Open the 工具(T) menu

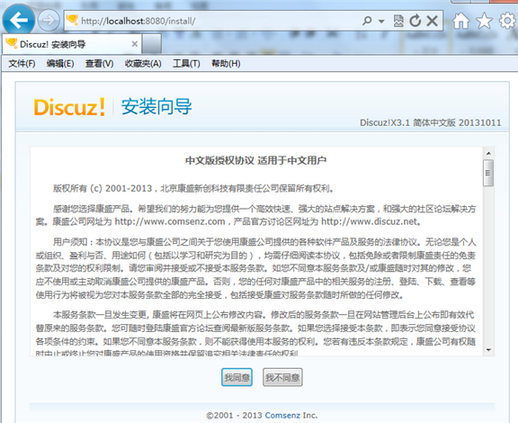coord(186,63)
